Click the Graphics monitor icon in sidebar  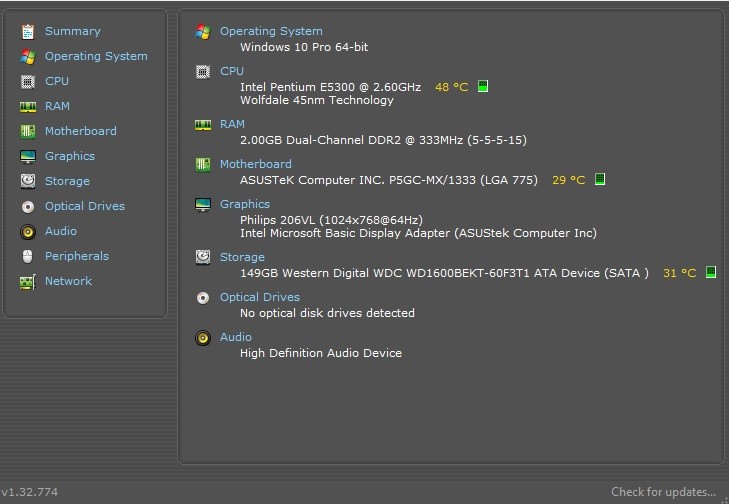point(28,156)
